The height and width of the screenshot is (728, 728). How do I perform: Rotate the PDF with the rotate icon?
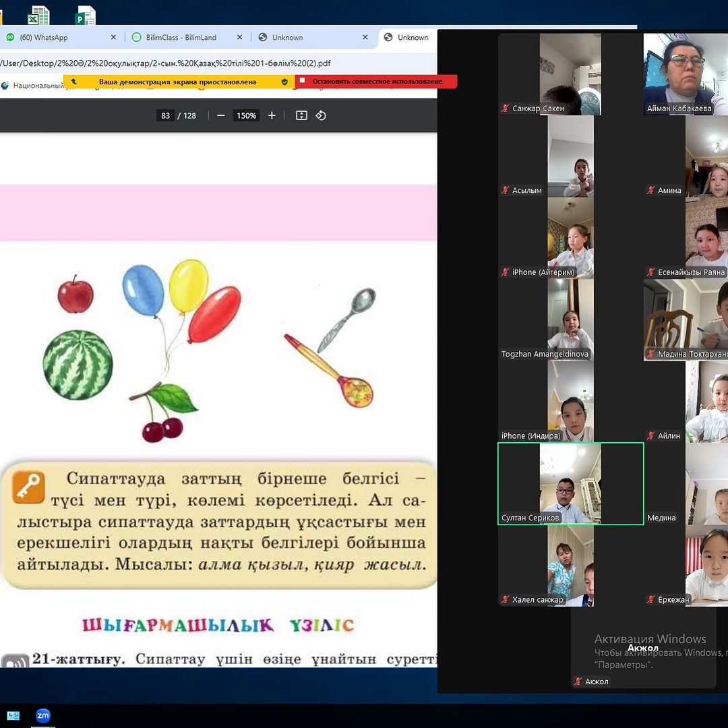pos(321,116)
